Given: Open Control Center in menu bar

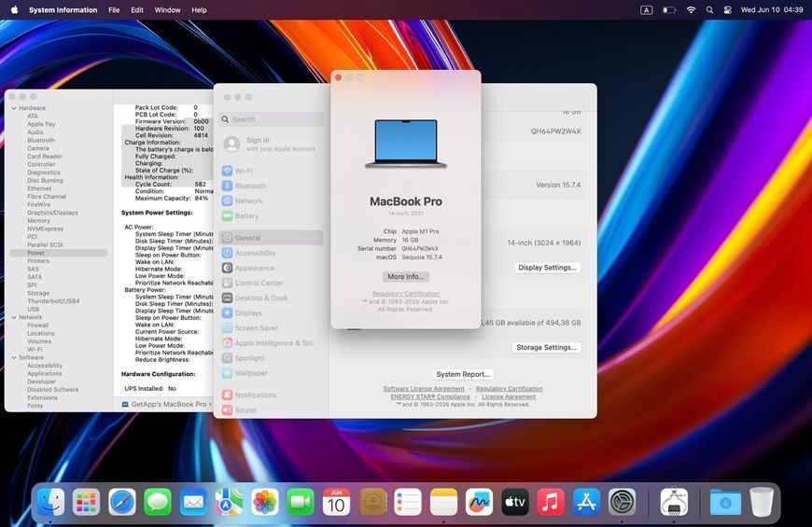Looking at the screenshot, I should pyautogui.click(x=728, y=10).
